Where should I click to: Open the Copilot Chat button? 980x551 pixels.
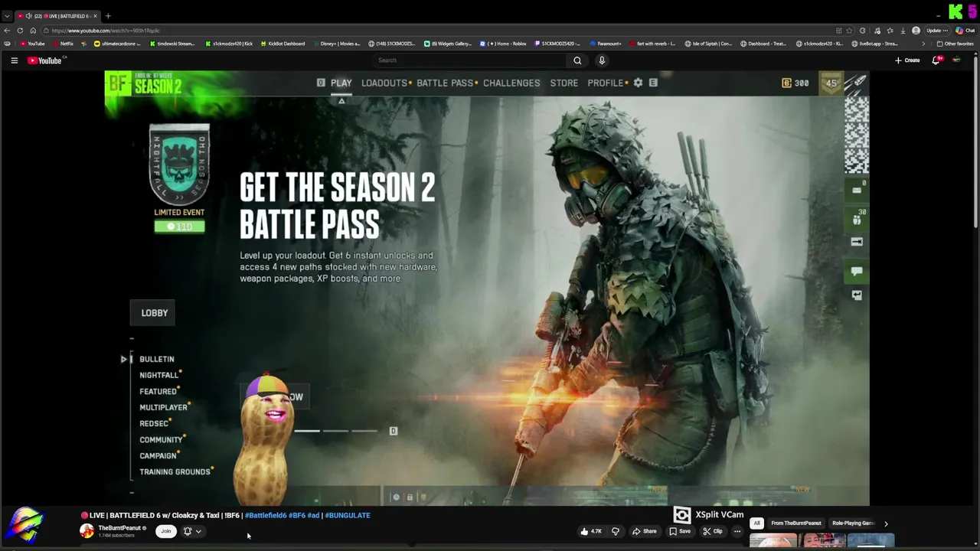pyautogui.click(x=965, y=31)
